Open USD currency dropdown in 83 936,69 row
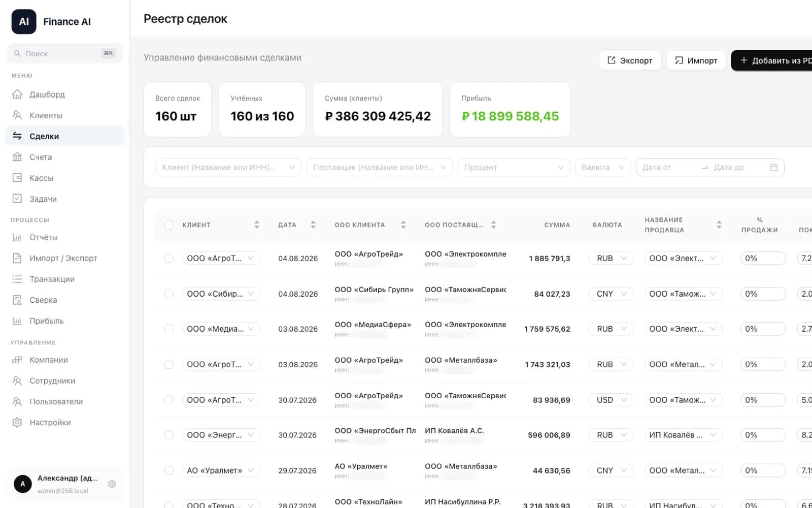This screenshot has width=812, height=508. click(x=611, y=400)
